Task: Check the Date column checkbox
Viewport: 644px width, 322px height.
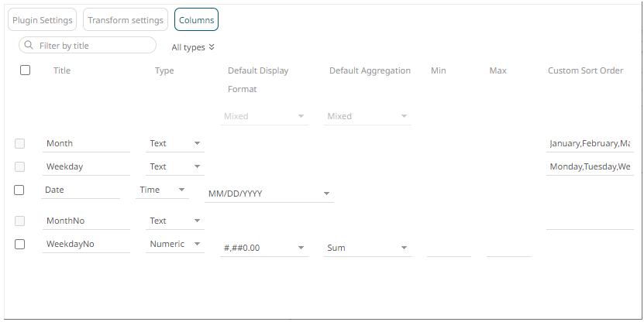Action: tap(19, 190)
